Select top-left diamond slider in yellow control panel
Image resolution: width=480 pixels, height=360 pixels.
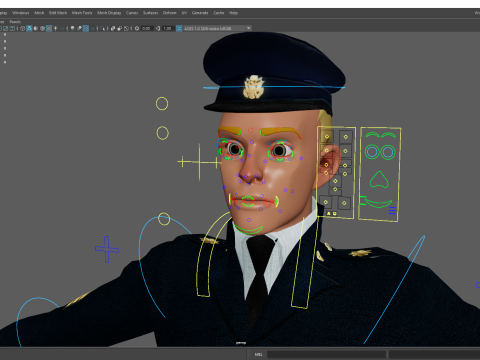click(x=327, y=136)
